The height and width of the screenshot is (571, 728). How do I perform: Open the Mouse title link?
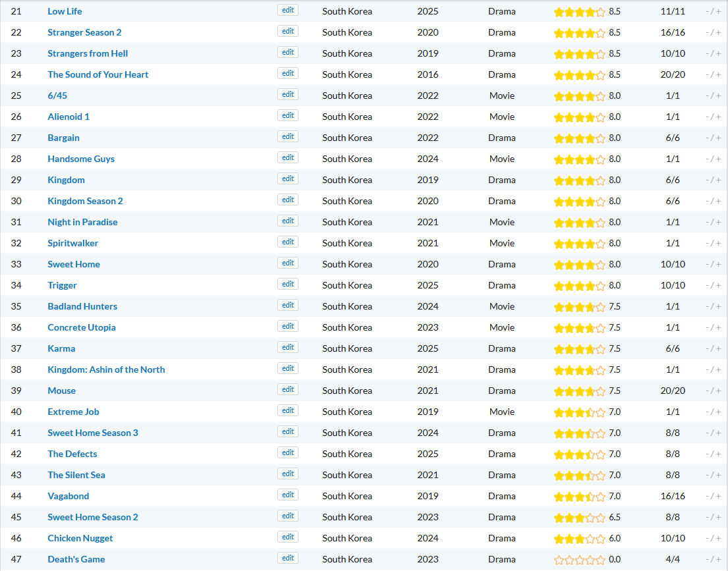click(61, 391)
